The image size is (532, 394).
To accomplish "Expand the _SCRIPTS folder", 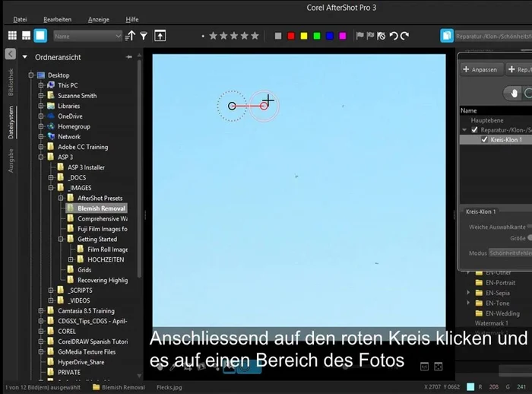I will (51, 291).
